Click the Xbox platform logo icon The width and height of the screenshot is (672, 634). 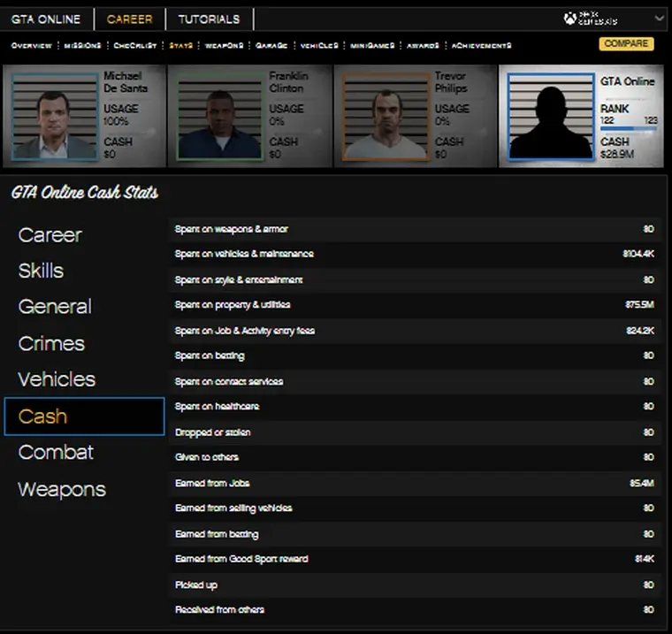[x=570, y=18]
